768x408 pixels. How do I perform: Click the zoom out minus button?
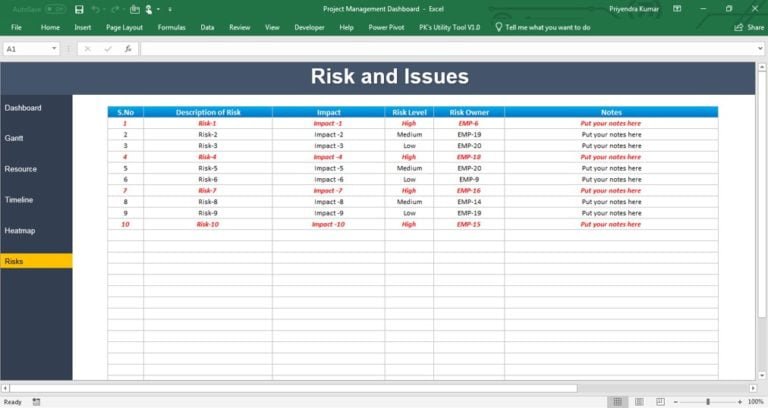(x=675, y=402)
